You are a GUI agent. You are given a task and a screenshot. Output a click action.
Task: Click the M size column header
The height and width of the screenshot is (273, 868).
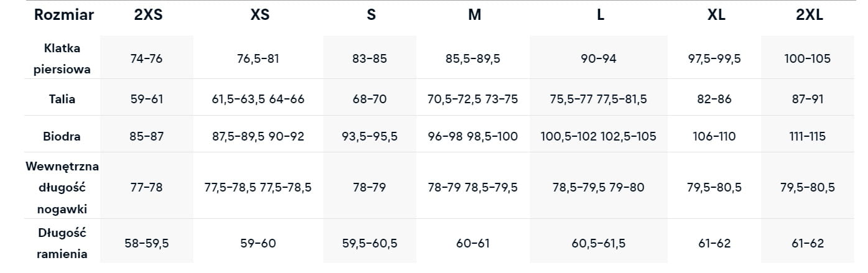click(x=474, y=16)
